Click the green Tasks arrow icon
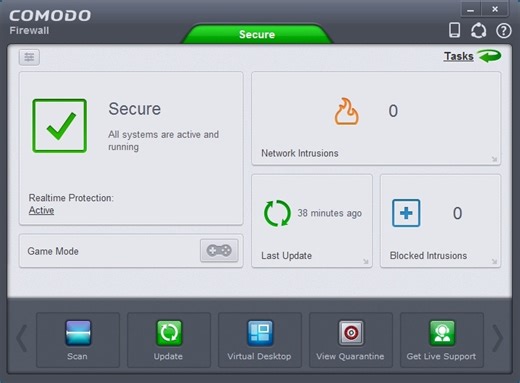 tap(489, 56)
